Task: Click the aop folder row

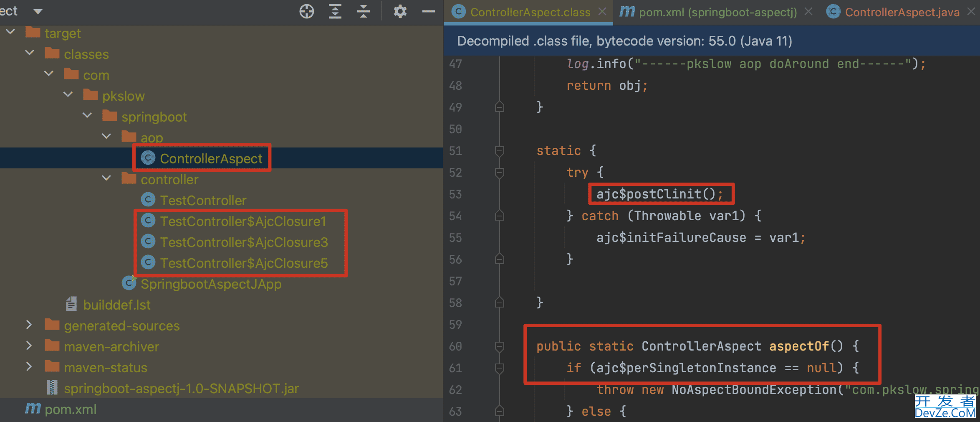Action: click(221, 137)
